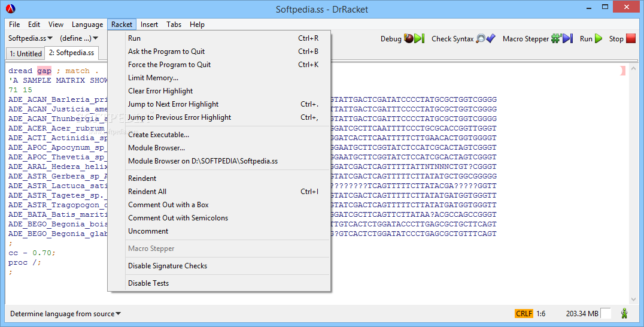This screenshot has height=327, width=644.
Task: Open the Softpedia.ss file dropdown
Action: click(x=31, y=38)
